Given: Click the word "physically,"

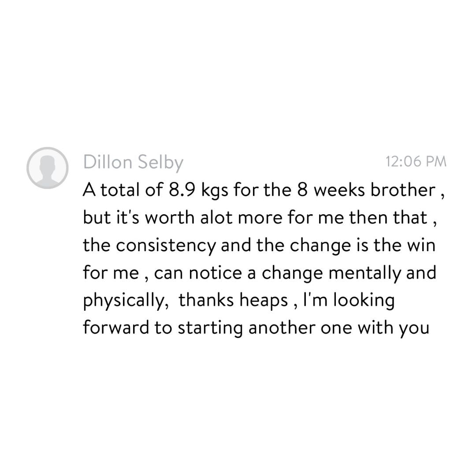Looking at the screenshot, I should (x=126, y=301).
